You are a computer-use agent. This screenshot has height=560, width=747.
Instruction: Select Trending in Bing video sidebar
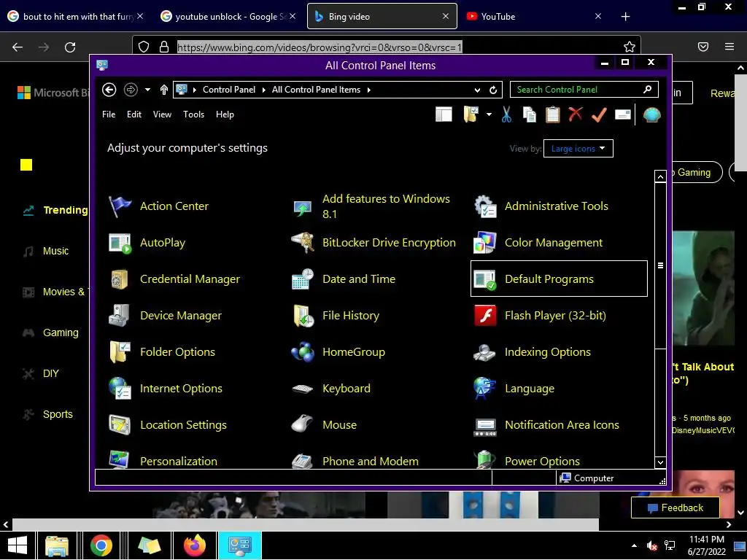pos(55,211)
